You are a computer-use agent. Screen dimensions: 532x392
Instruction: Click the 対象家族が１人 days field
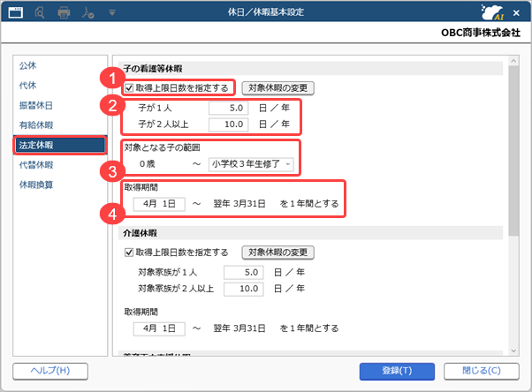[x=243, y=272]
